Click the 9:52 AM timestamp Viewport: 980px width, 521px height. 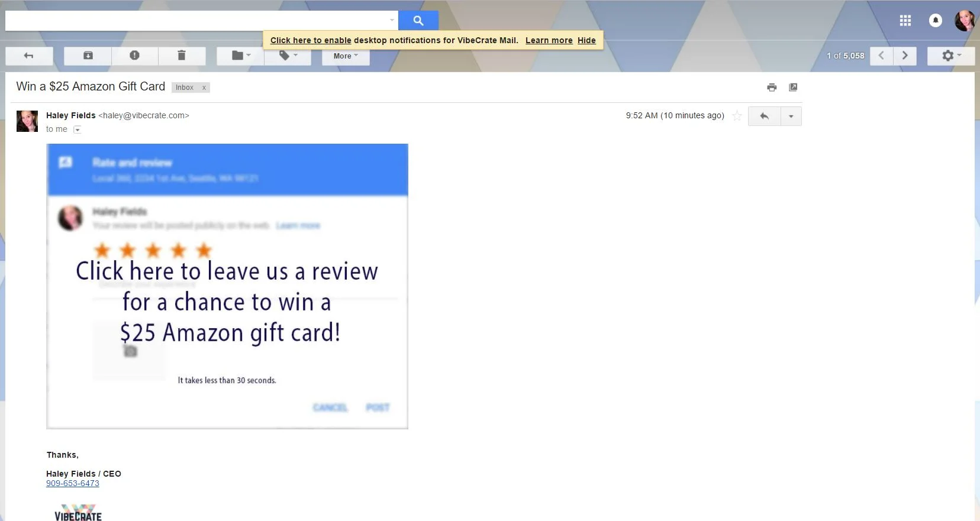(x=675, y=115)
